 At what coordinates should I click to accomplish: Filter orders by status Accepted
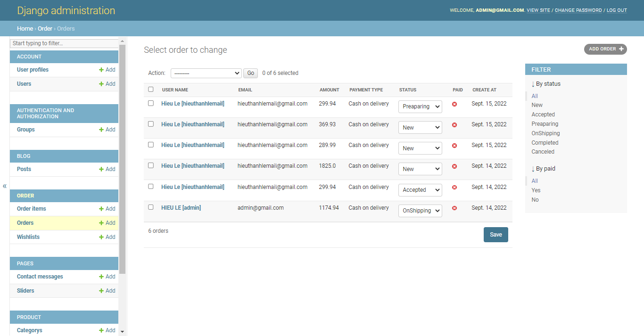click(543, 115)
